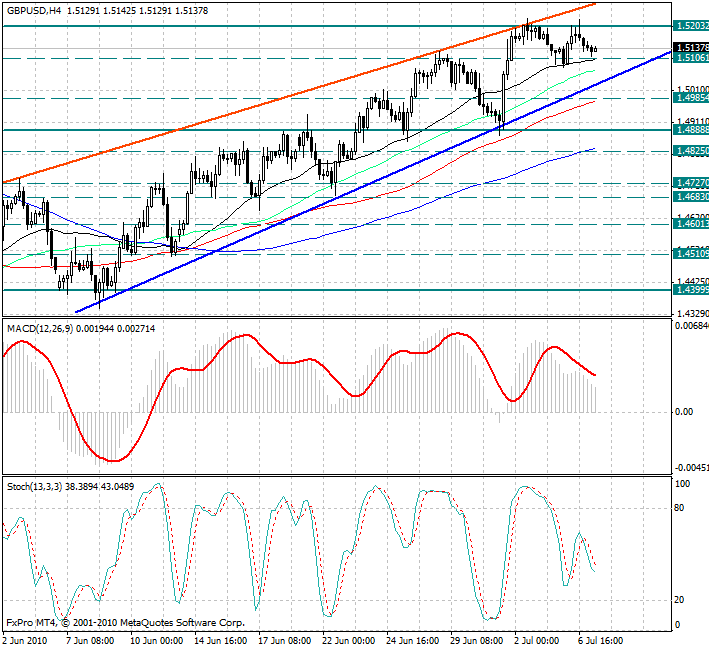The image size is (709, 648).
Task: Click the Stochastic scale value 80
Action: pyautogui.click(x=679, y=508)
